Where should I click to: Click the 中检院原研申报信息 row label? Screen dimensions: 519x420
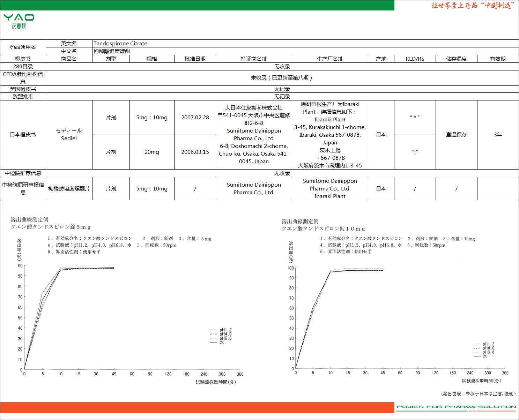point(23,189)
